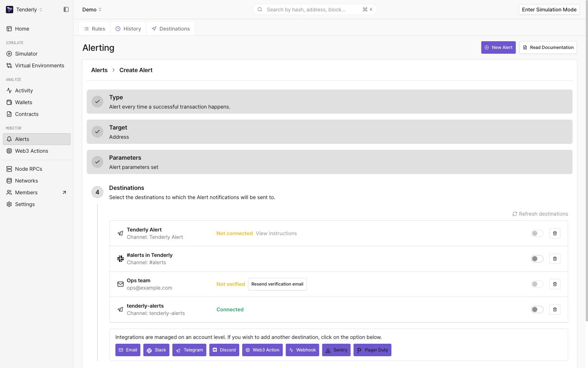Switch to the Destinations tab
The height and width of the screenshot is (368, 588).
pyautogui.click(x=171, y=29)
